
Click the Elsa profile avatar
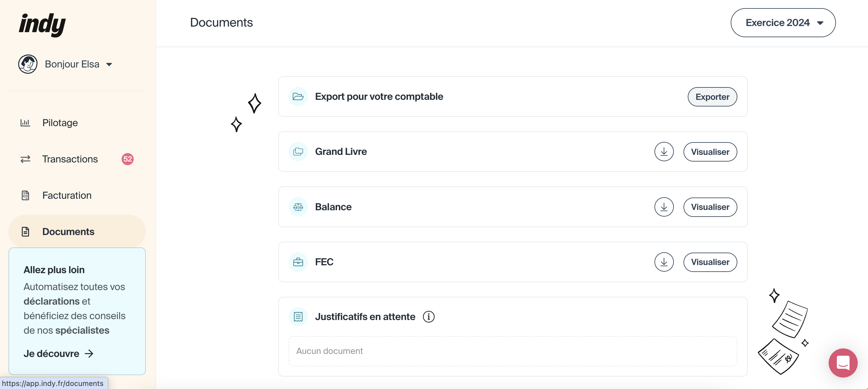pos(28,64)
